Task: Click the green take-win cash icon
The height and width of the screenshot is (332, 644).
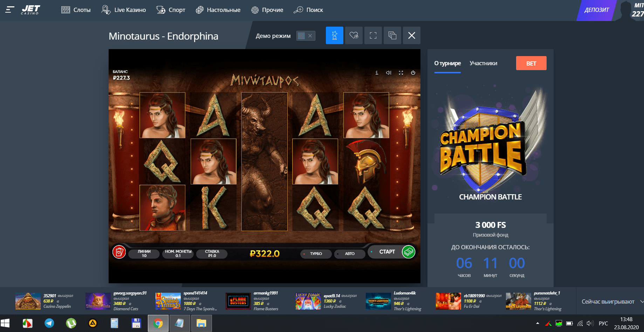Action: pos(409,252)
